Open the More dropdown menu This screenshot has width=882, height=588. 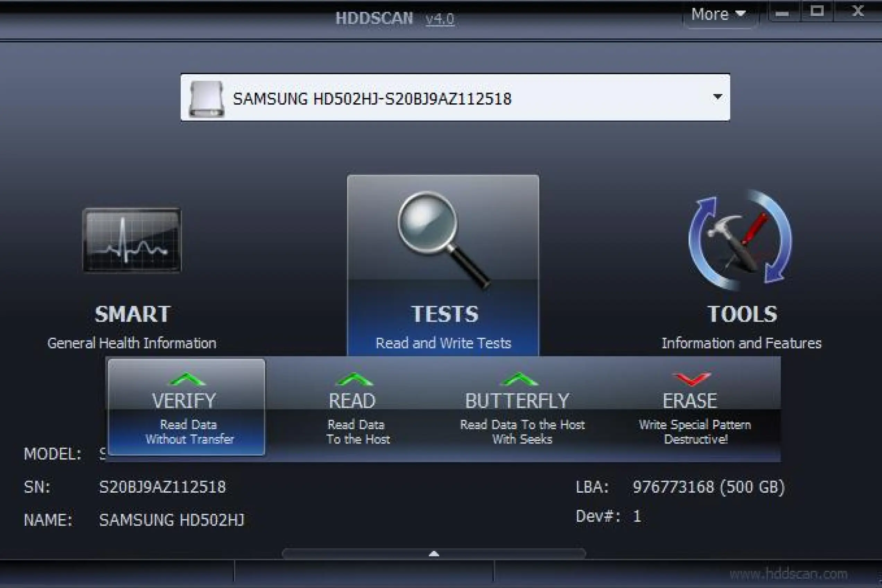click(x=718, y=14)
